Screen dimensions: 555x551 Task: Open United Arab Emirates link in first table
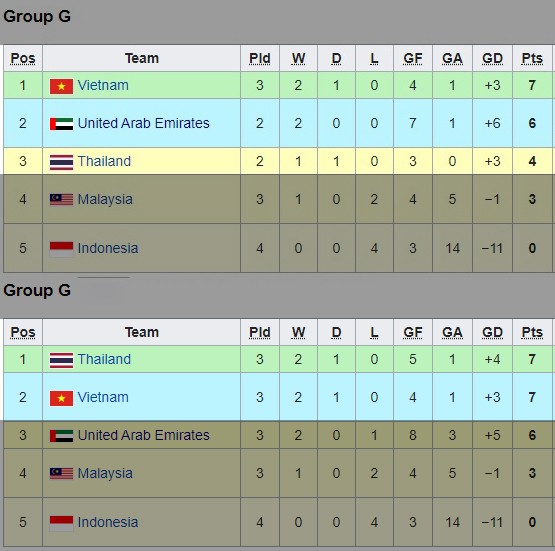(x=143, y=123)
